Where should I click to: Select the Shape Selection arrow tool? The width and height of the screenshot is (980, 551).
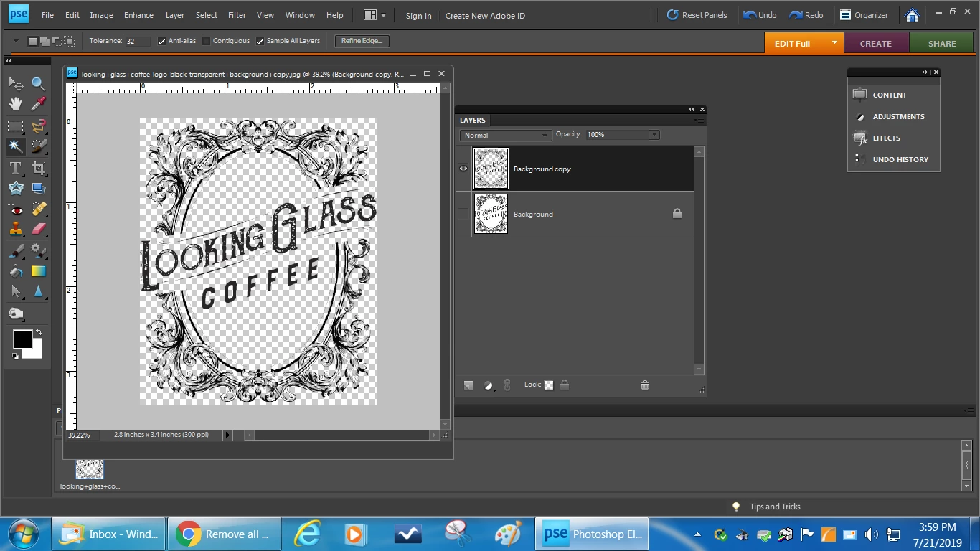coord(15,292)
